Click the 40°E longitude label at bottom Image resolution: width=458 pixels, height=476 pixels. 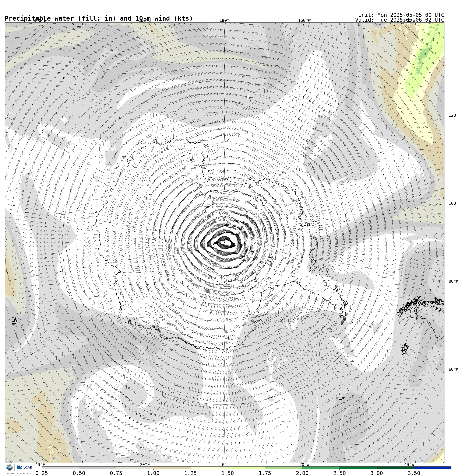point(40,465)
